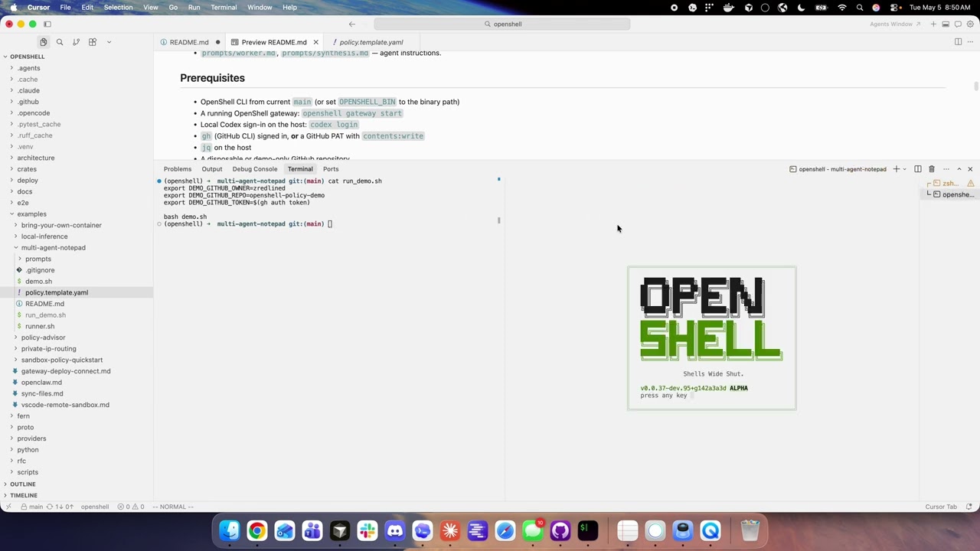Open the Ports panel tab
Viewport: 980px width, 551px height.
(331, 169)
